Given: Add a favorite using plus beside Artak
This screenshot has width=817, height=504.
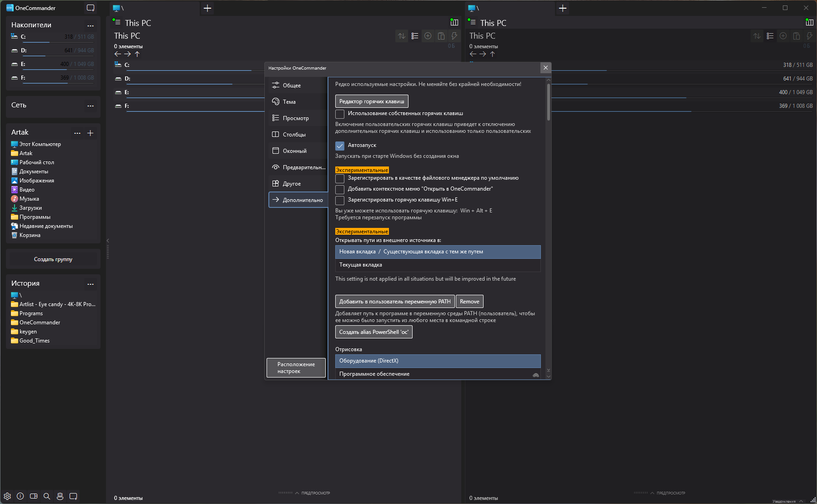Looking at the screenshot, I should [90, 133].
